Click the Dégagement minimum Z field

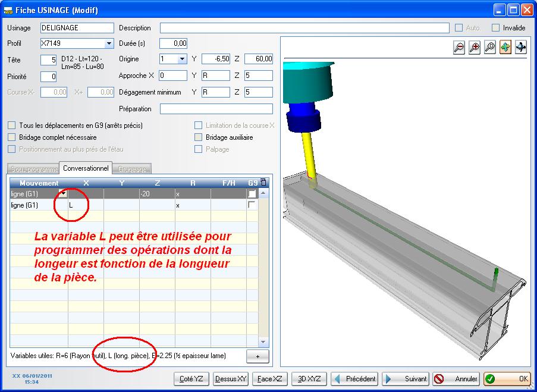[259, 92]
